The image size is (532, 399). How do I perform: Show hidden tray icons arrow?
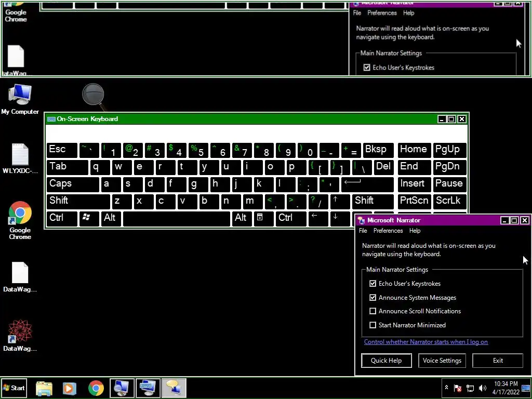(446, 388)
